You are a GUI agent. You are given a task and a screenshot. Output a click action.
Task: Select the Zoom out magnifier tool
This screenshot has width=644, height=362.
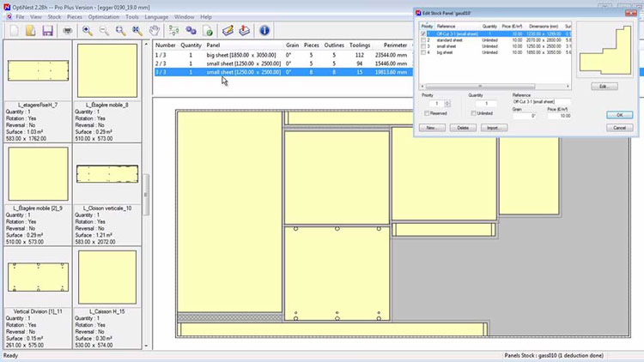click(x=104, y=31)
